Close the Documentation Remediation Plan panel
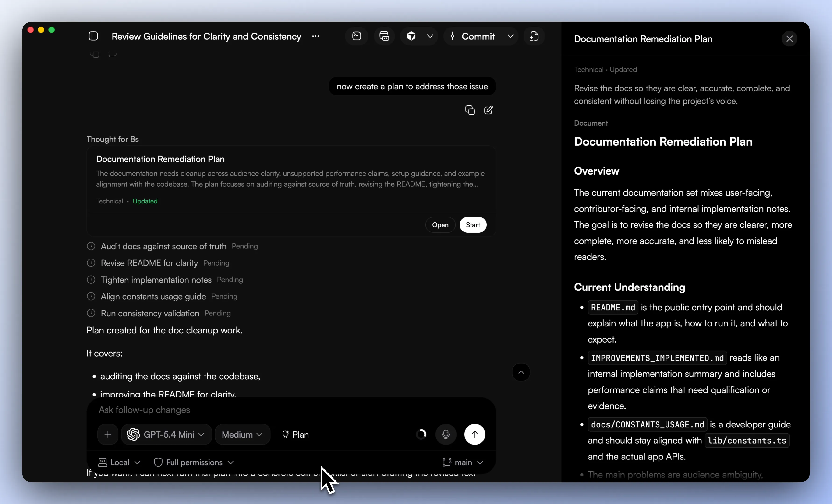Image resolution: width=832 pixels, height=504 pixels. point(789,39)
